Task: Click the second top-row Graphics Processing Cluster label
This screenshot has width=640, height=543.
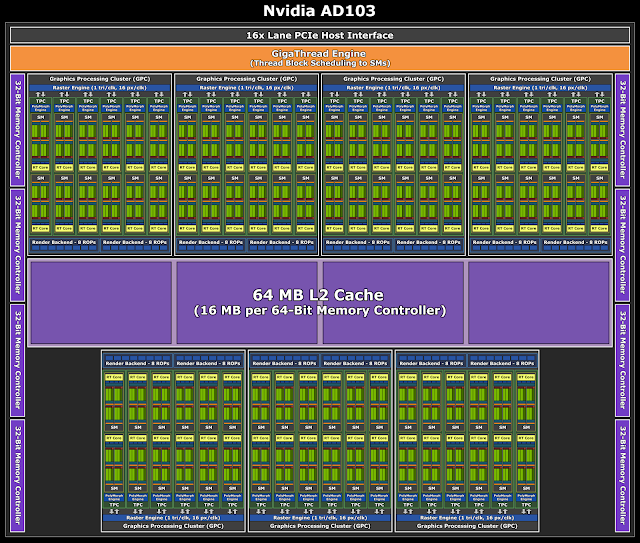Action: tap(247, 79)
